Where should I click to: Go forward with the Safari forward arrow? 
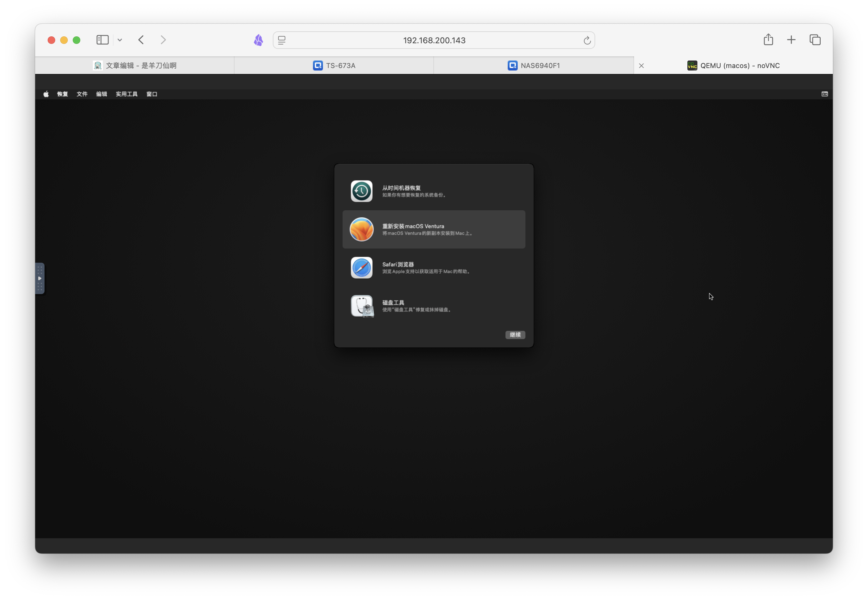163,40
